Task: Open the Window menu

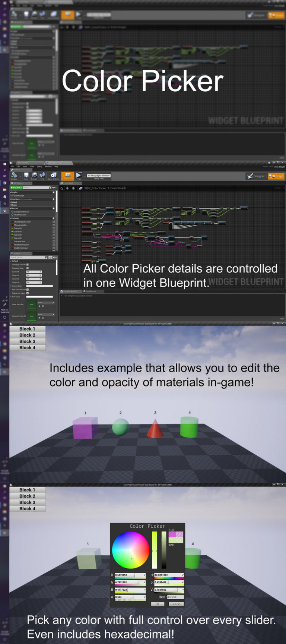Action: (x=48, y=166)
